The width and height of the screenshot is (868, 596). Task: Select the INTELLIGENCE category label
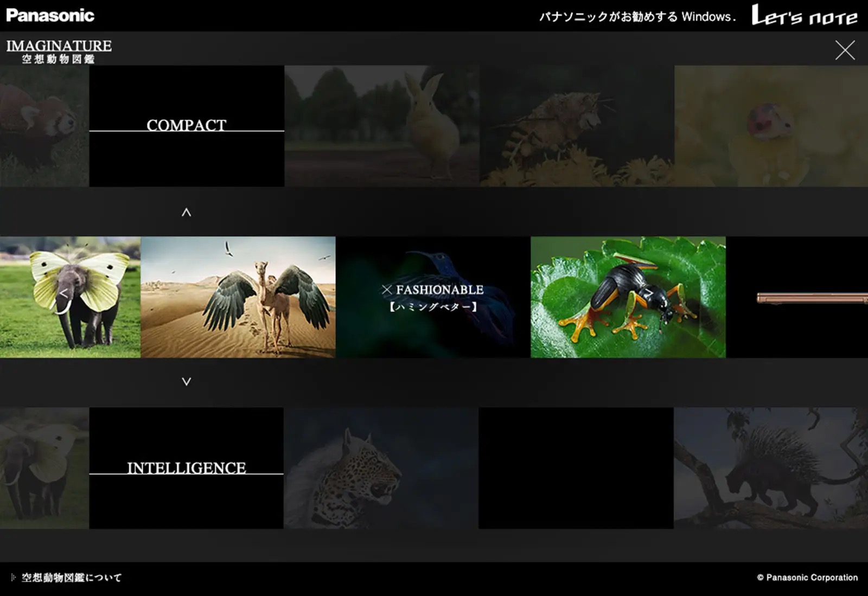coord(186,468)
